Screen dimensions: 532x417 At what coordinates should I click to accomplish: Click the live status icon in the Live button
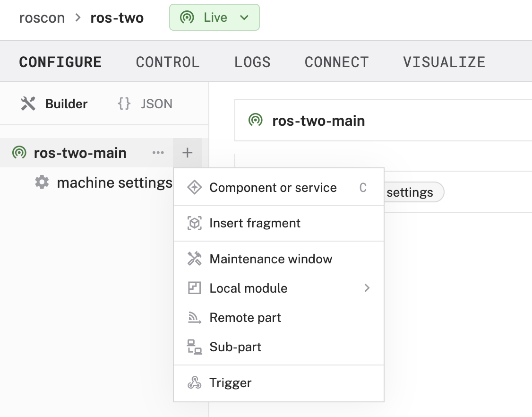click(x=187, y=17)
